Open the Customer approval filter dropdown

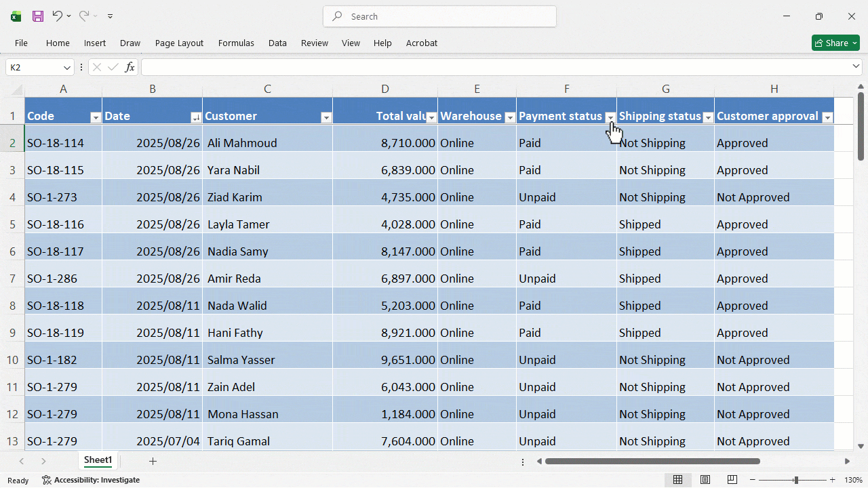[827, 117]
